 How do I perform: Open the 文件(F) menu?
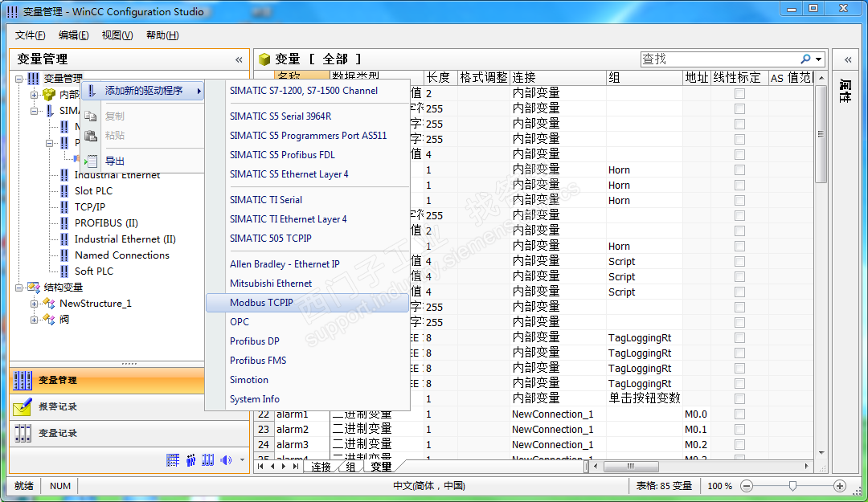pyautogui.click(x=30, y=35)
